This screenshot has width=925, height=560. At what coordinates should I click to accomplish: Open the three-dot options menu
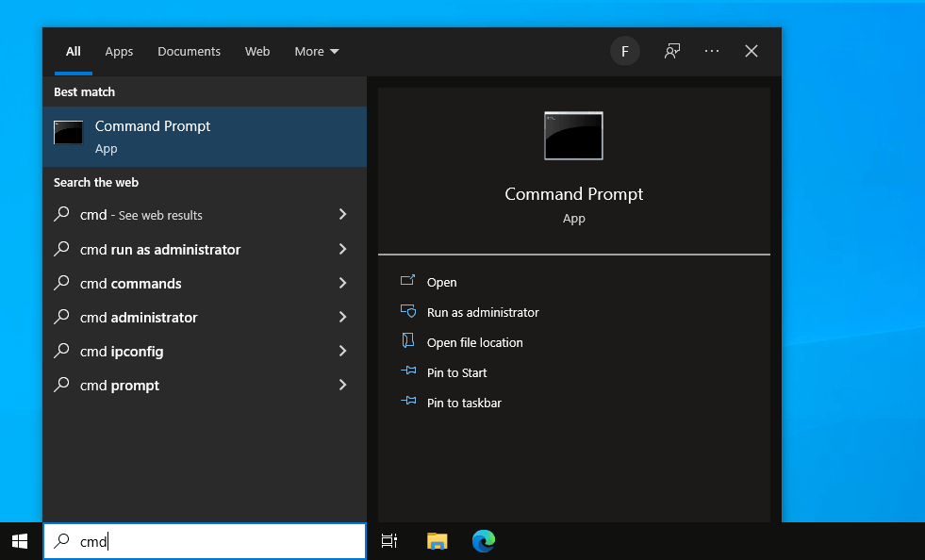[712, 51]
